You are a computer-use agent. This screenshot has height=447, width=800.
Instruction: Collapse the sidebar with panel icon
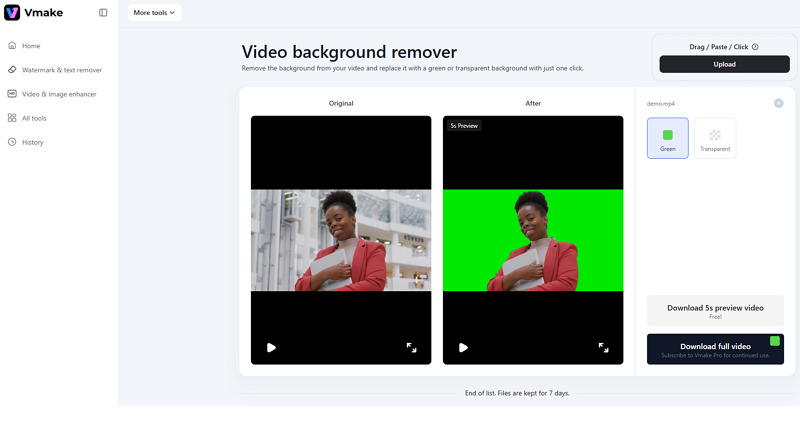[x=103, y=13]
